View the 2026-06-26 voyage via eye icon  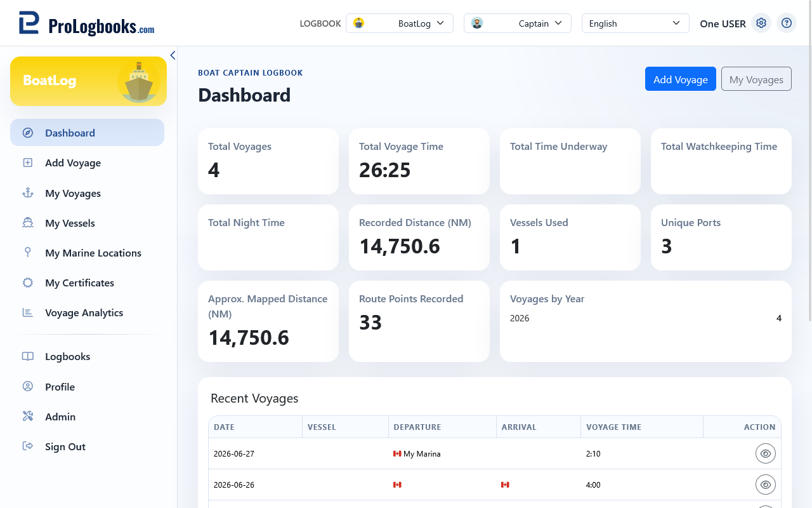[x=766, y=485]
